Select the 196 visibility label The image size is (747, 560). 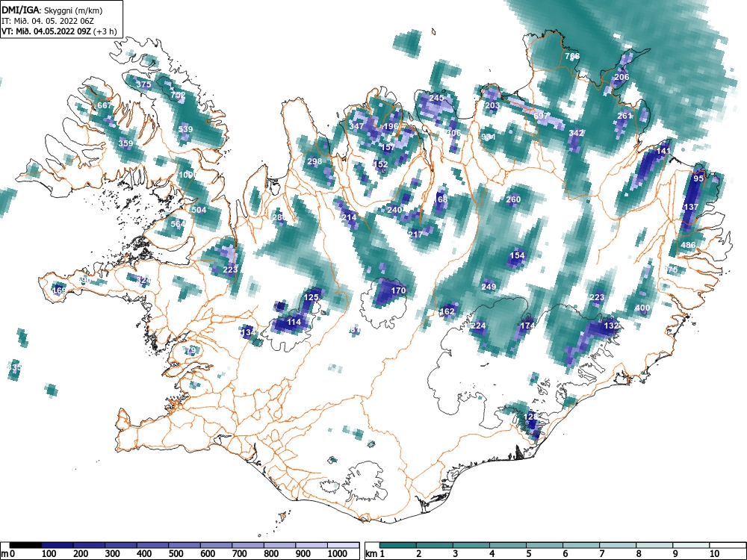point(391,126)
